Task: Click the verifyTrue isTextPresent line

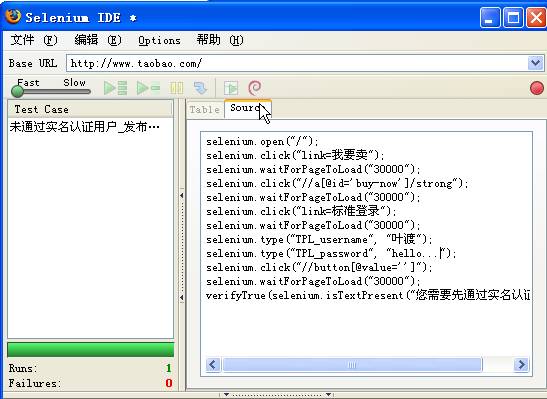Action: [368, 295]
